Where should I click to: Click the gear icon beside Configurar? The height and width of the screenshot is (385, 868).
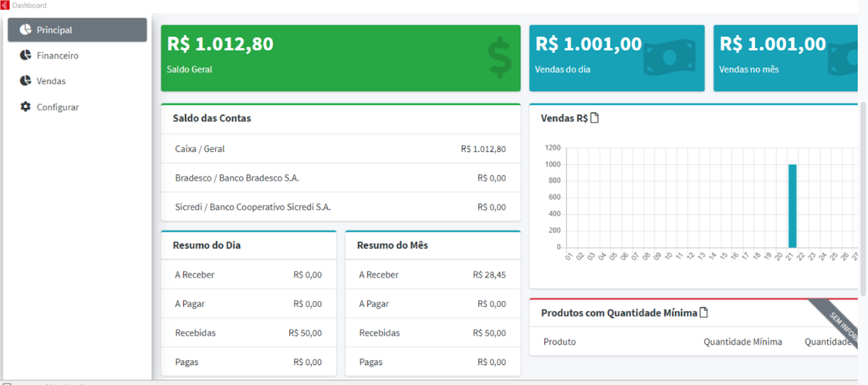pos(25,107)
